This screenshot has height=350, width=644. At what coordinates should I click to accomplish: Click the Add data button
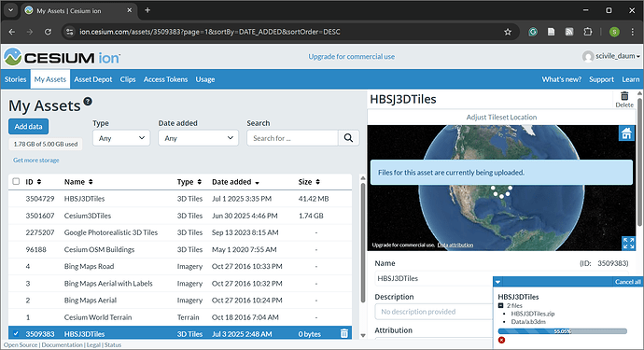[x=28, y=127]
